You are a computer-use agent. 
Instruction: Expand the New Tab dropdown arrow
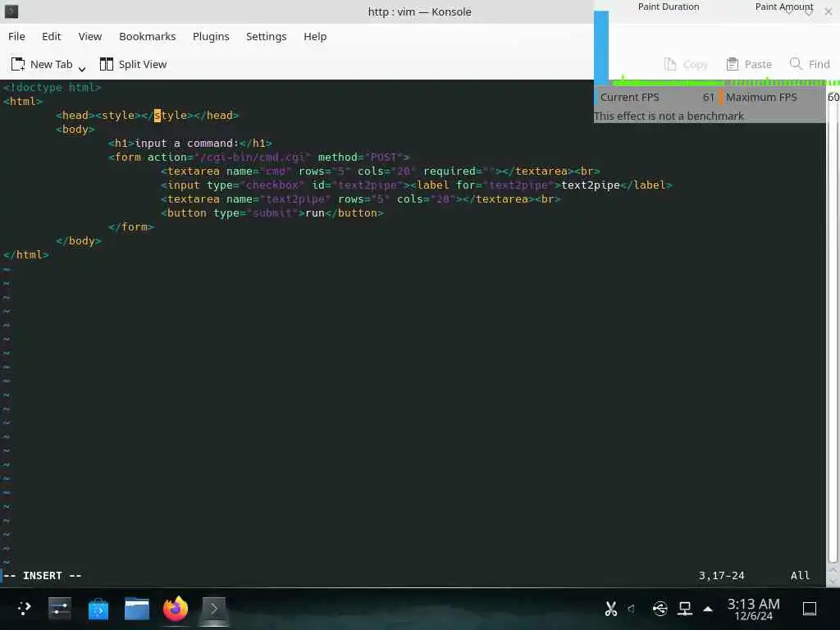click(x=82, y=69)
